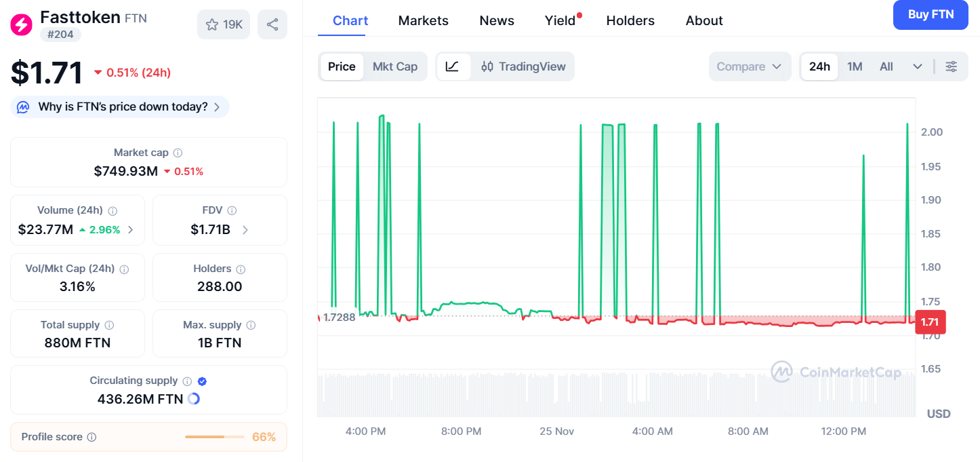980x462 pixels.
Task: Click the share icon next to watchlist
Action: click(272, 24)
